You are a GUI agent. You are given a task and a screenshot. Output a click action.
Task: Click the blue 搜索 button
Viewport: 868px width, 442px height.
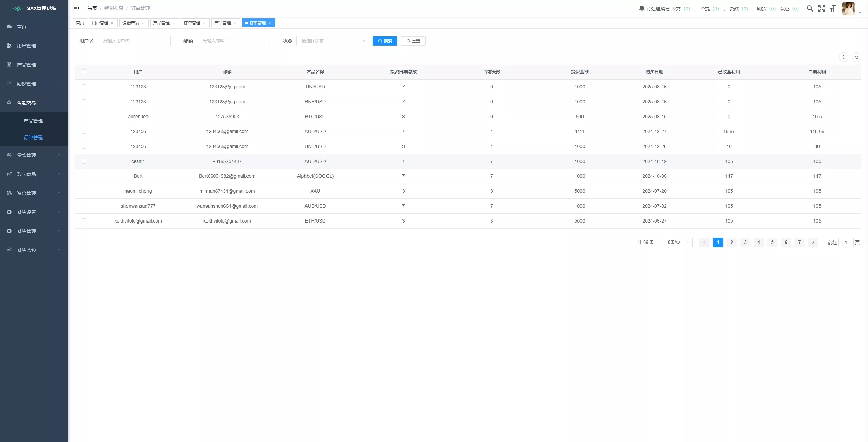(x=385, y=41)
